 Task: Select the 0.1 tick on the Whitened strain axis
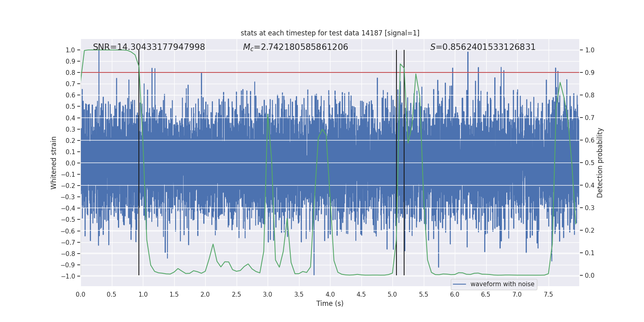pyautogui.click(x=70, y=152)
